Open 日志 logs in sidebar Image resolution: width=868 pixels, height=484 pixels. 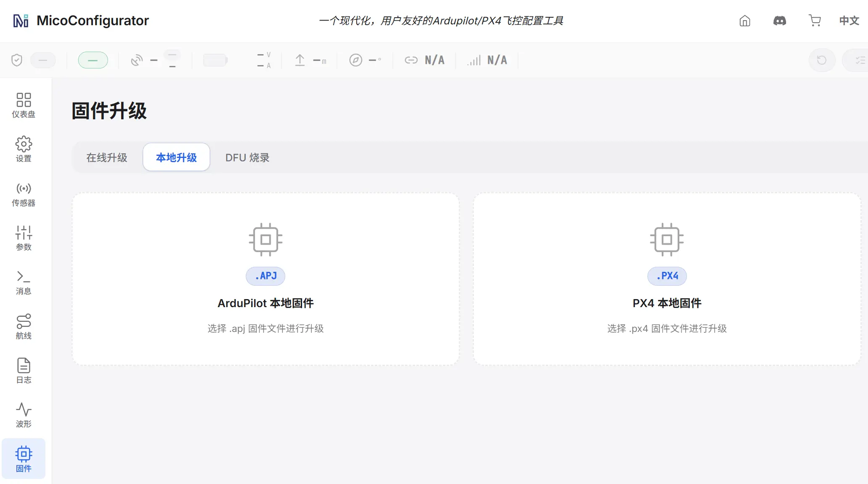(24, 371)
